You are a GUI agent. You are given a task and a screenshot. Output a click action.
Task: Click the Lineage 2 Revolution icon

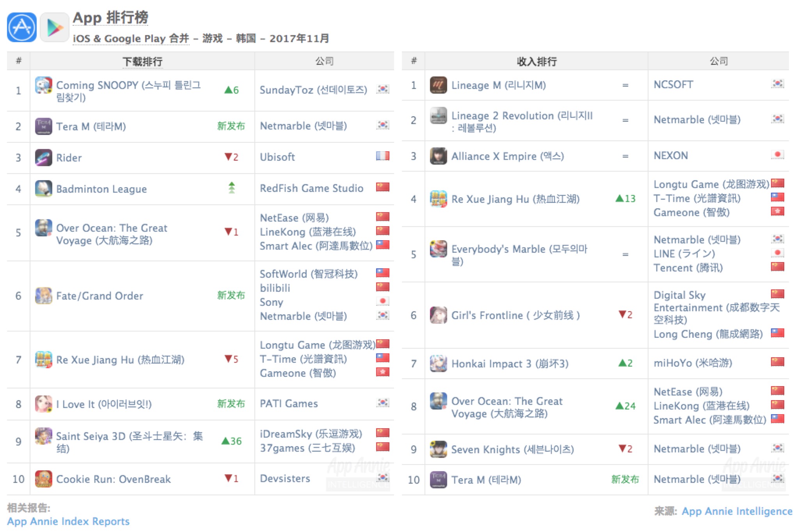coord(439,115)
